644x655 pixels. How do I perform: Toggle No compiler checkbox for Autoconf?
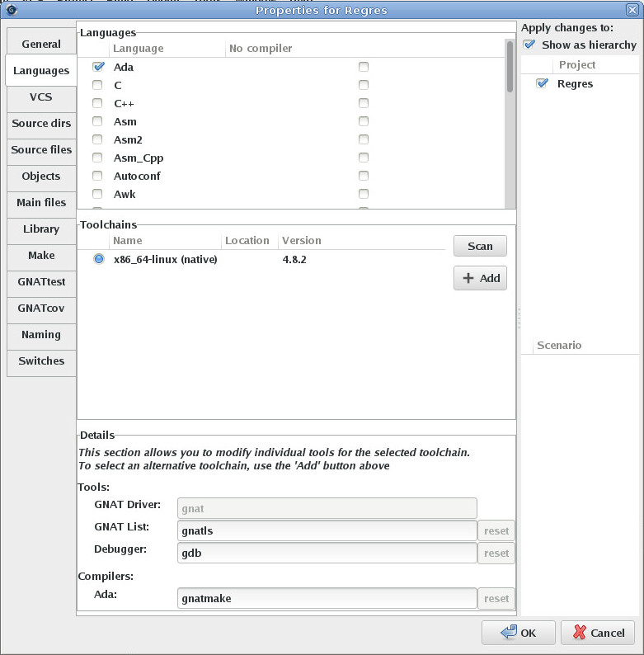pyautogui.click(x=364, y=176)
